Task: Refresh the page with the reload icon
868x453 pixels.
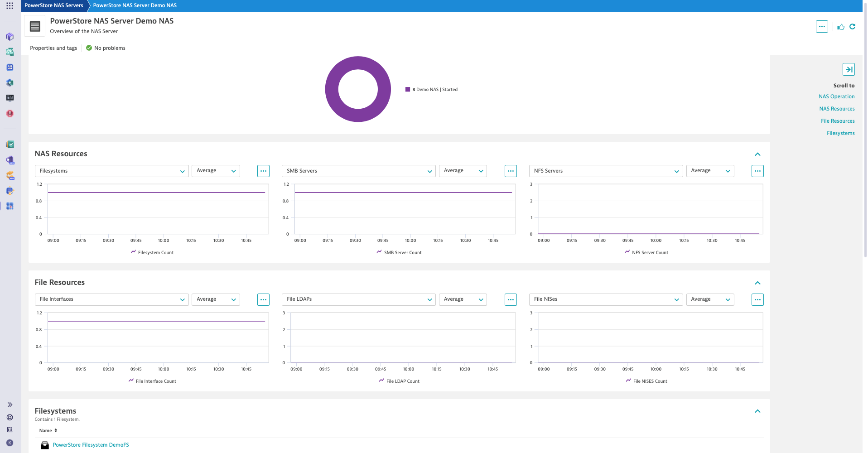Action: (852, 27)
